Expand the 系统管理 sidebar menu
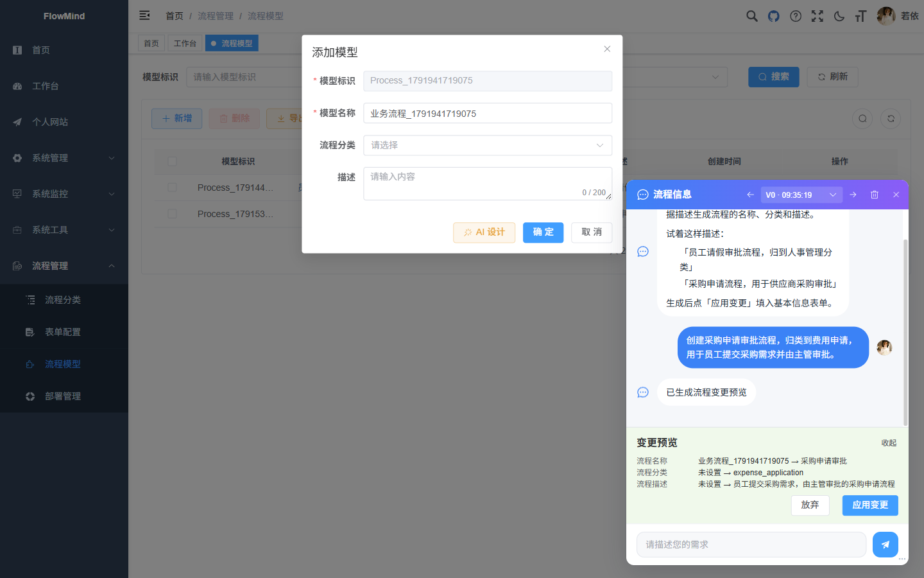This screenshot has width=924, height=578. [x=64, y=158]
